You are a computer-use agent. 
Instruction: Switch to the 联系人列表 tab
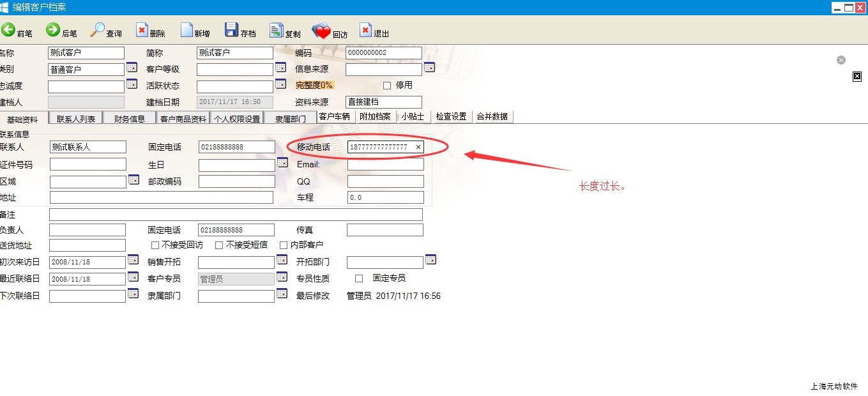(x=76, y=119)
